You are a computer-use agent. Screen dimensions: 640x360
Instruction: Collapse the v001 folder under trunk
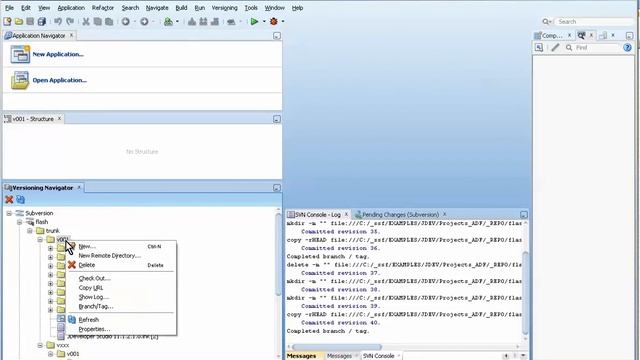(40, 240)
